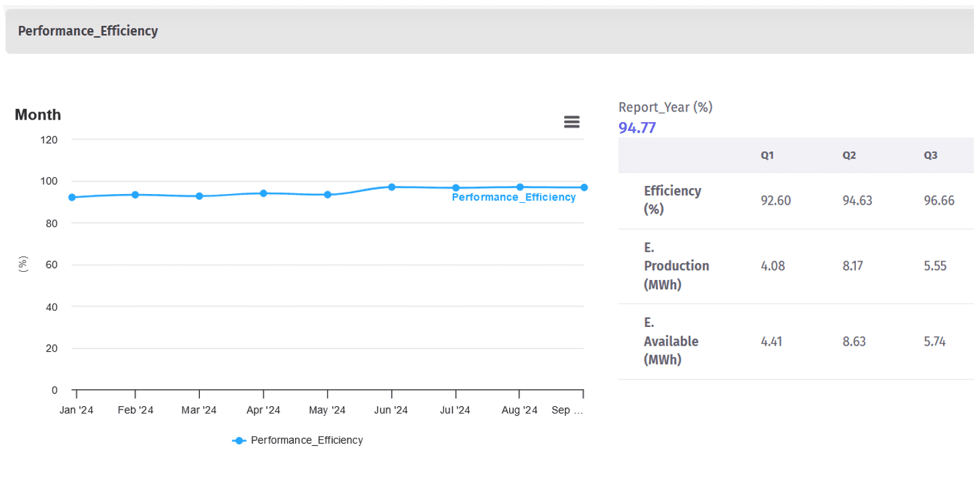Select the Jul '24 data point marker

tap(455, 188)
